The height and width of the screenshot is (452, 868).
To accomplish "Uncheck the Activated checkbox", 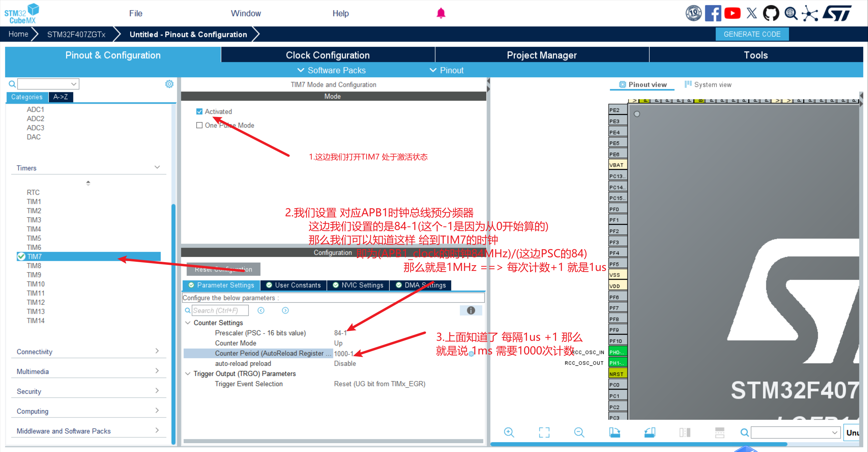I will click(x=199, y=112).
